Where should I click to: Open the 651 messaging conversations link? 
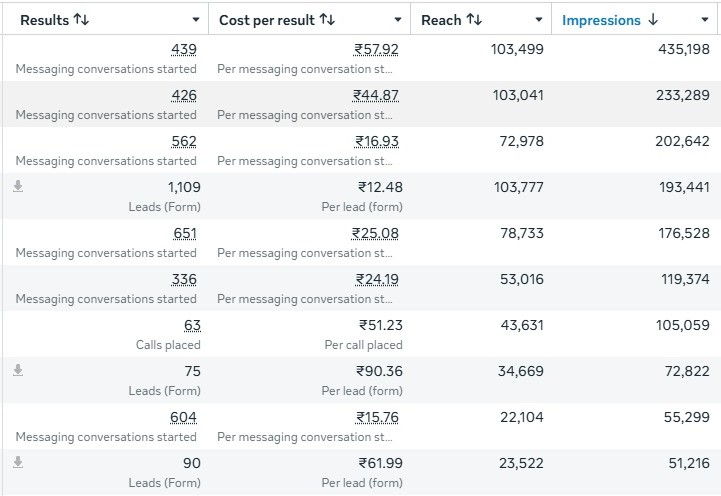(x=184, y=233)
